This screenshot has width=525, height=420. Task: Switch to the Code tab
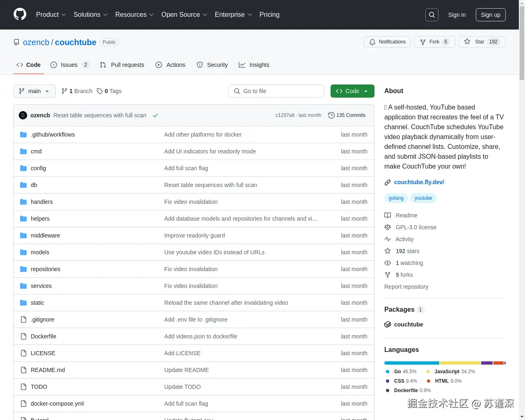click(x=28, y=65)
